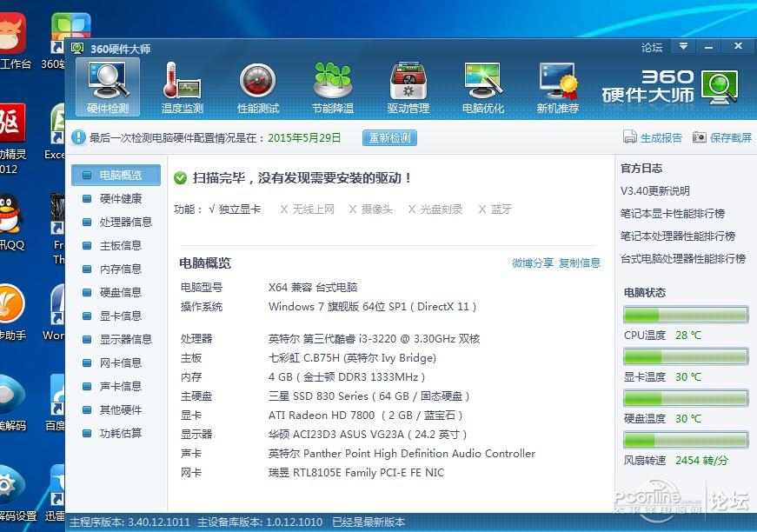Select 处理器信息 in the sidebar
Viewport: 757px width, 532px height.
116,222
